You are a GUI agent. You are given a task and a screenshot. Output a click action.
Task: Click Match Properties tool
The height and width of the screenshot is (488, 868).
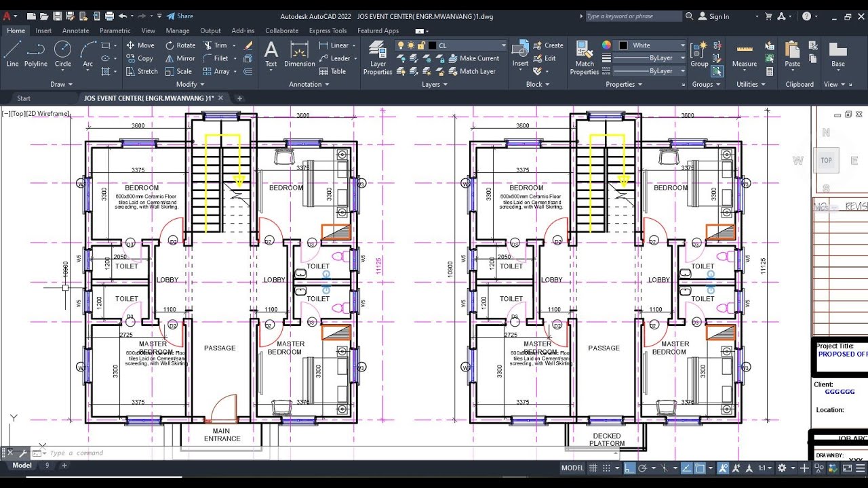(x=585, y=58)
